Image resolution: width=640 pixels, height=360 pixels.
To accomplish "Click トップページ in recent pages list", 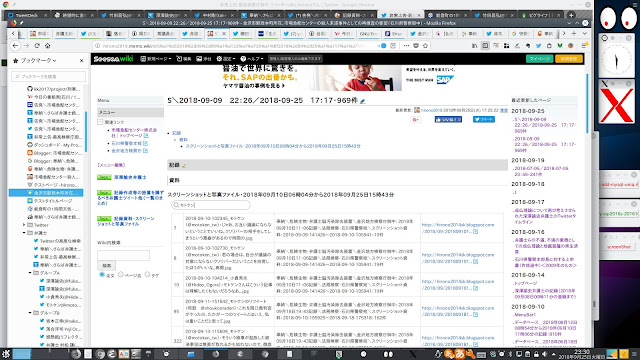I will coord(526,283).
